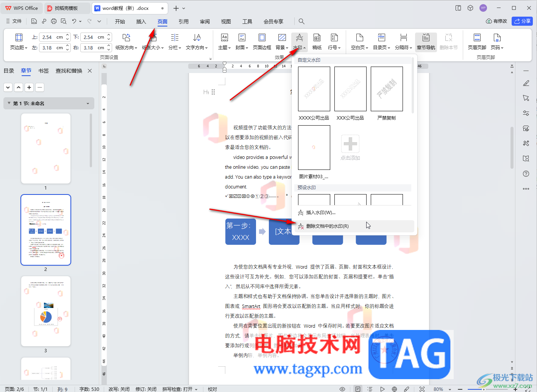
Task: Select the pen tool in the right sidebar
Action: 526,83
